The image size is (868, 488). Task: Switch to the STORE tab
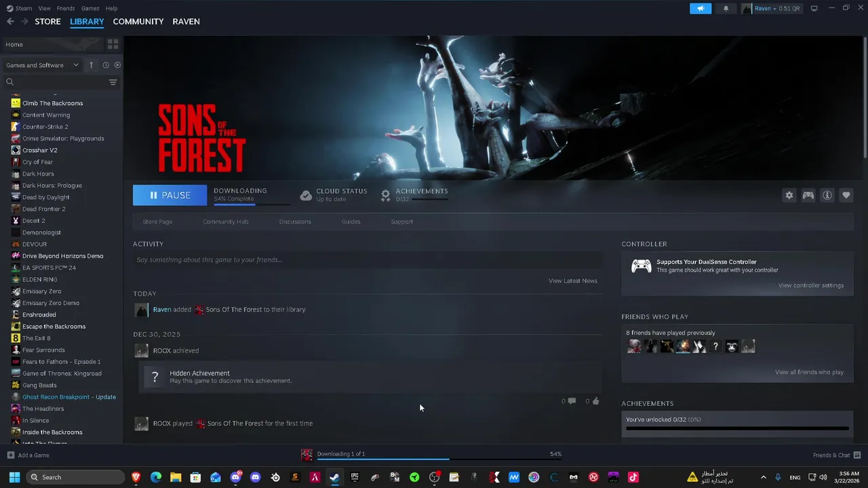pyautogui.click(x=48, y=22)
